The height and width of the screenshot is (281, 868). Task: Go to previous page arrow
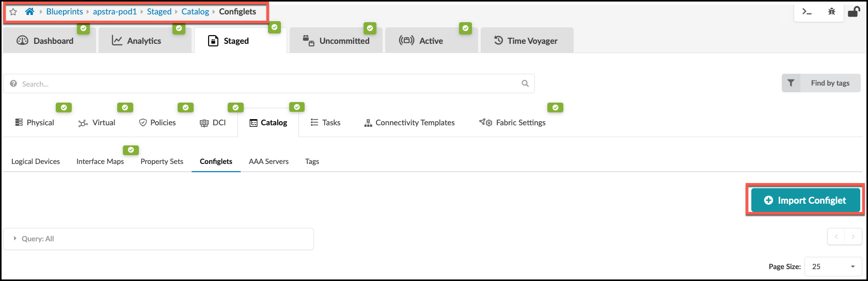click(836, 237)
